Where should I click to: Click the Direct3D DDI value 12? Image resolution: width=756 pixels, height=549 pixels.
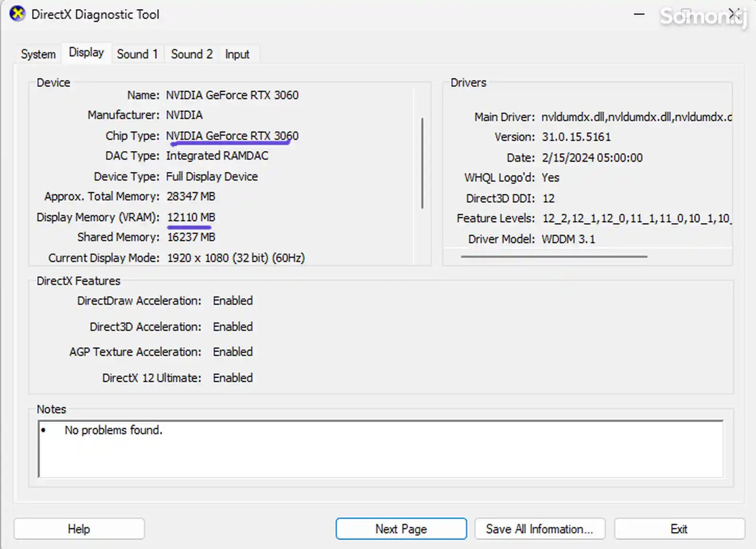point(548,198)
